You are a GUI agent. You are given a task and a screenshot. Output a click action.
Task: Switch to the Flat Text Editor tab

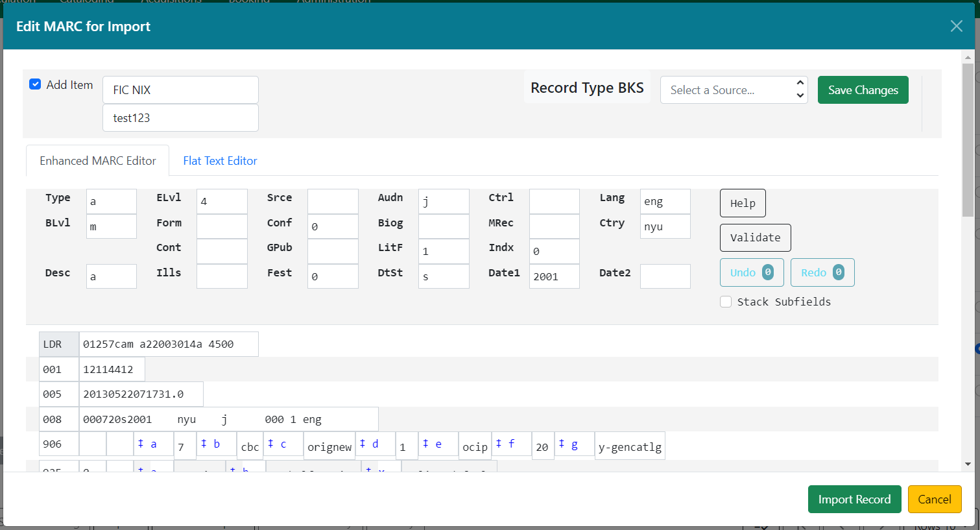tap(219, 160)
